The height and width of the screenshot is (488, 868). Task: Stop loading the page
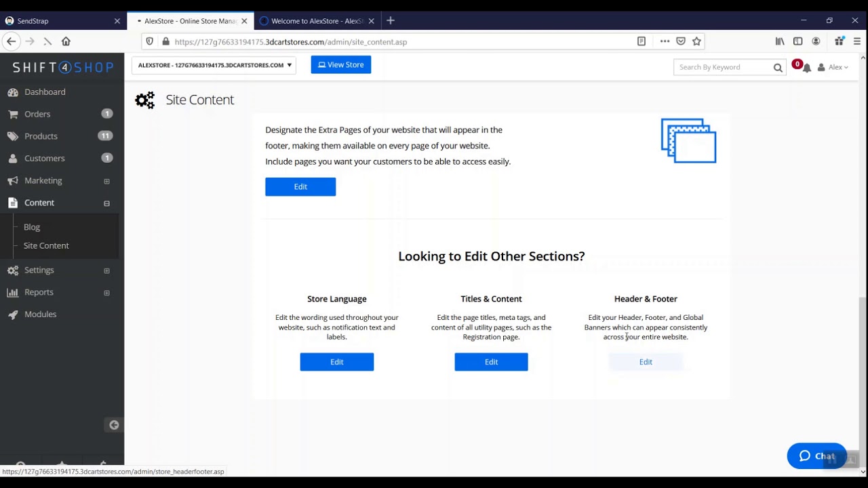[x=47, y=41]
